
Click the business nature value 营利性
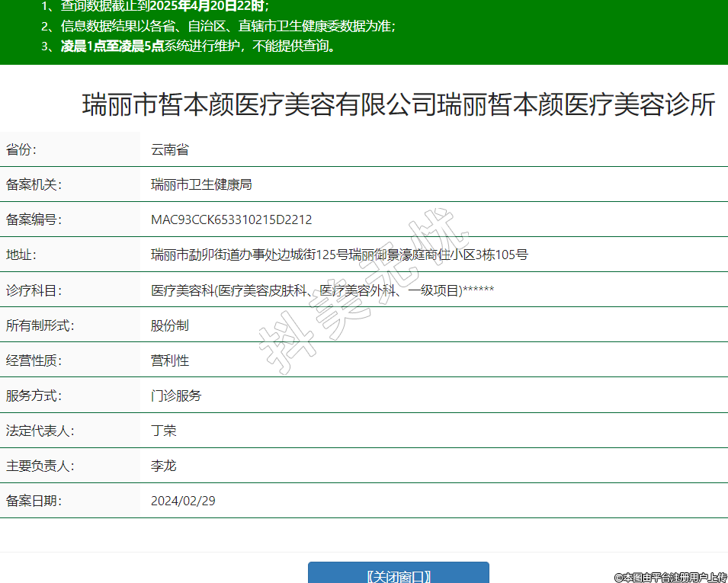(170, 360)
